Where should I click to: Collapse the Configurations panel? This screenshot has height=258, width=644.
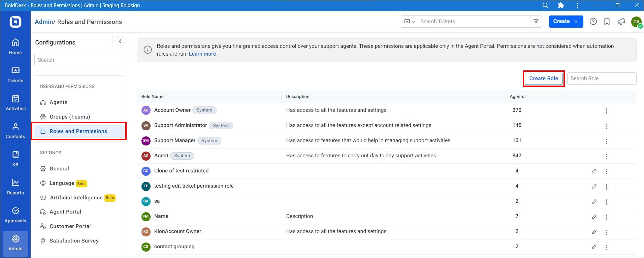tap(120, 41)
